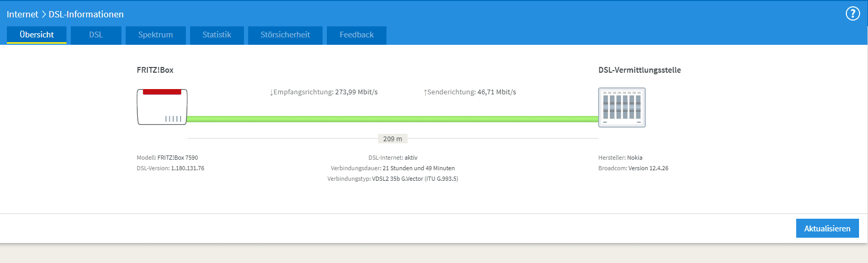Click the green DSL line bar

[x=393, y=119]
